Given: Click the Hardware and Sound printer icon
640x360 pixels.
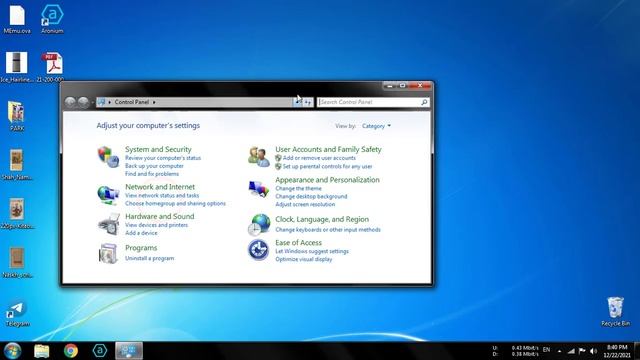Looking at the screenshot, I should point(109,224).
